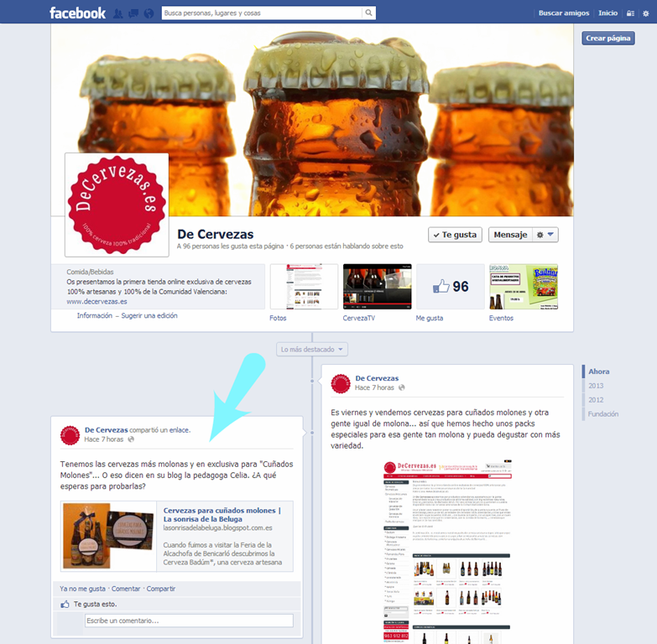Open the CervezaTV video thumbnail

377,287
